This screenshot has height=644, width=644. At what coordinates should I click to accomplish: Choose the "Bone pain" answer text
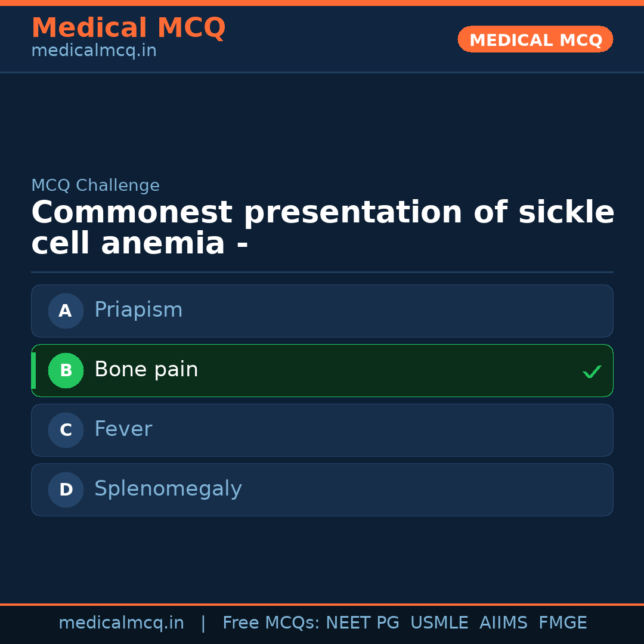pos(146,370)
